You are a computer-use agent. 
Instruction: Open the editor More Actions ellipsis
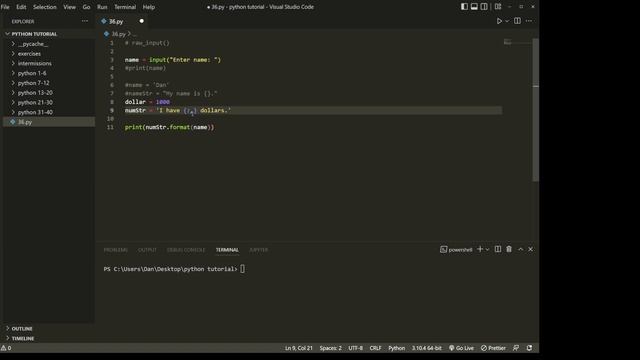[x=529, y=21]
